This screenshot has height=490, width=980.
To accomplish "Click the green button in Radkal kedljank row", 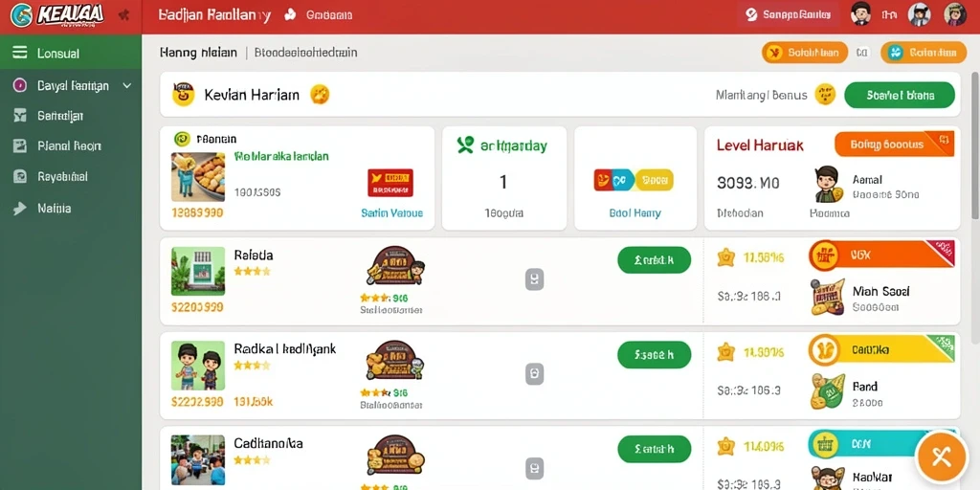I will tap(654, 354).
